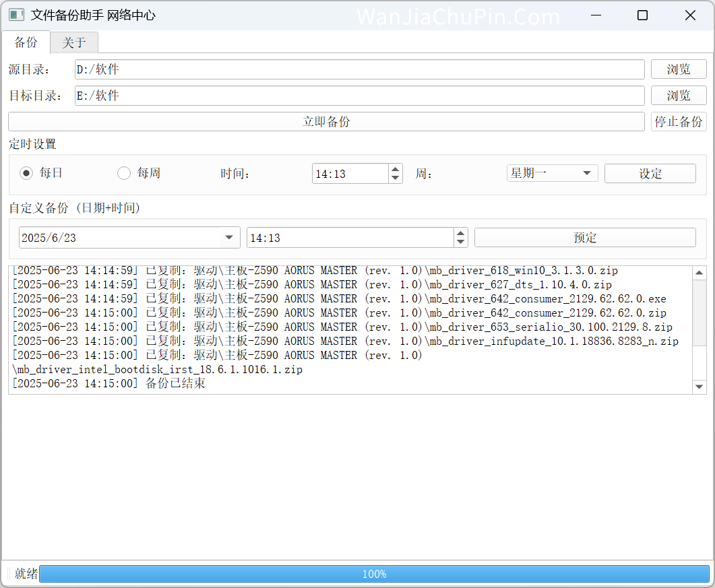This screenshot has width=715, height=588.
Task: Browse for the 源目录 folder
Action: click(679, 69)
